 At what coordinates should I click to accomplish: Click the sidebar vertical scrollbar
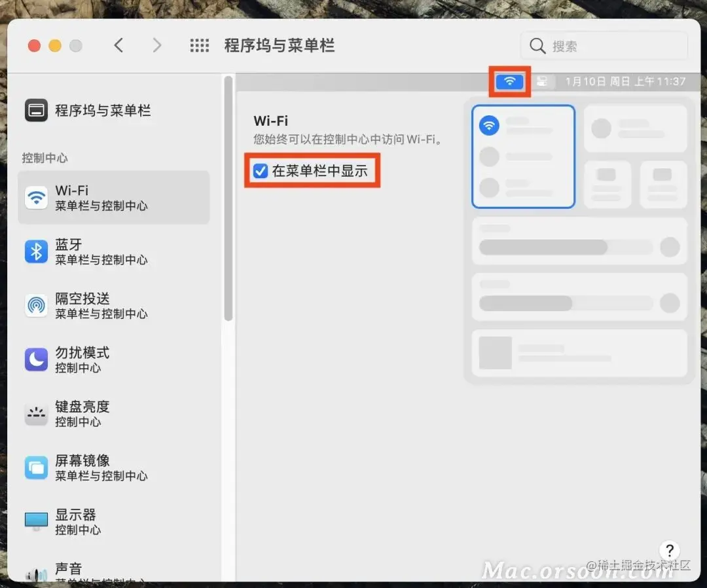[228, 198]
